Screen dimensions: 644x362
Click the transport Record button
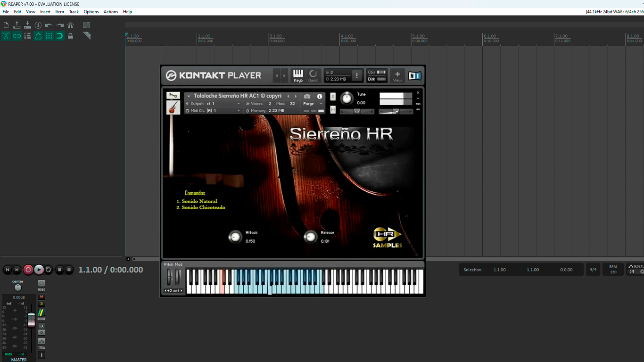tap(28, 270)
